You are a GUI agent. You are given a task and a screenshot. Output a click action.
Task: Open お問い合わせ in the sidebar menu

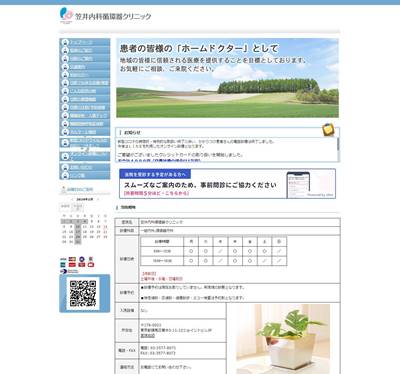pos(85,167)
